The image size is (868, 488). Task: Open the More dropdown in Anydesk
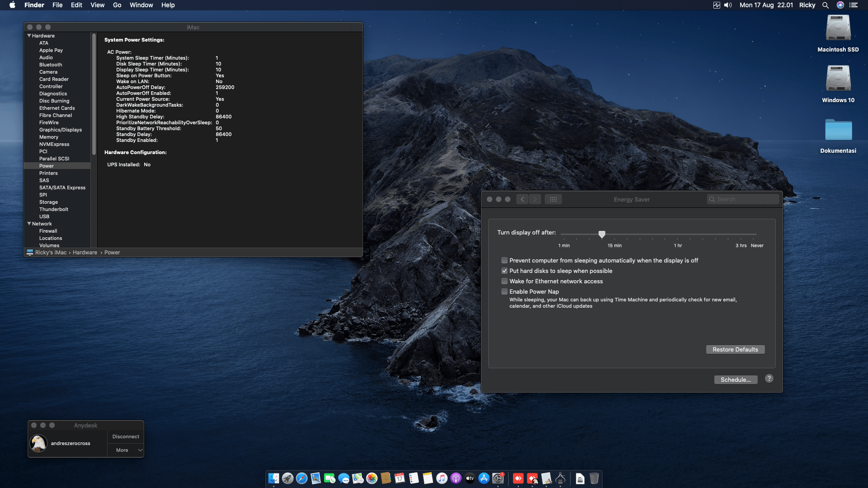click(126, 450)
